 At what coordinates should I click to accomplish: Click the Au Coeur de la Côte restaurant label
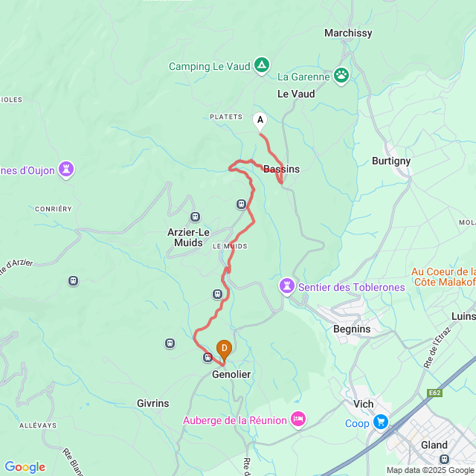(443, 277)
